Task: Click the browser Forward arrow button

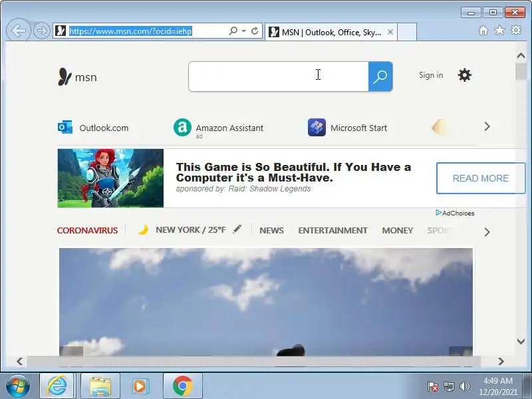Action: [42, 31]
